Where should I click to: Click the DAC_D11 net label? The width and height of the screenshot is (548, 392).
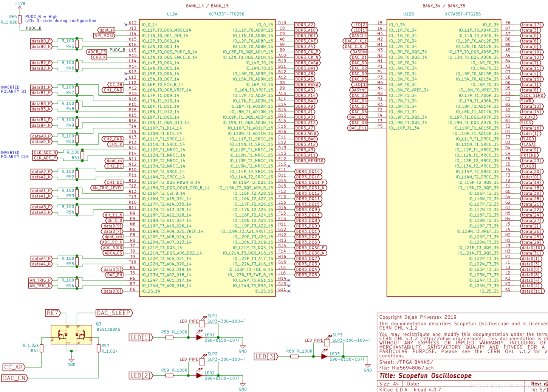point(358,128)
